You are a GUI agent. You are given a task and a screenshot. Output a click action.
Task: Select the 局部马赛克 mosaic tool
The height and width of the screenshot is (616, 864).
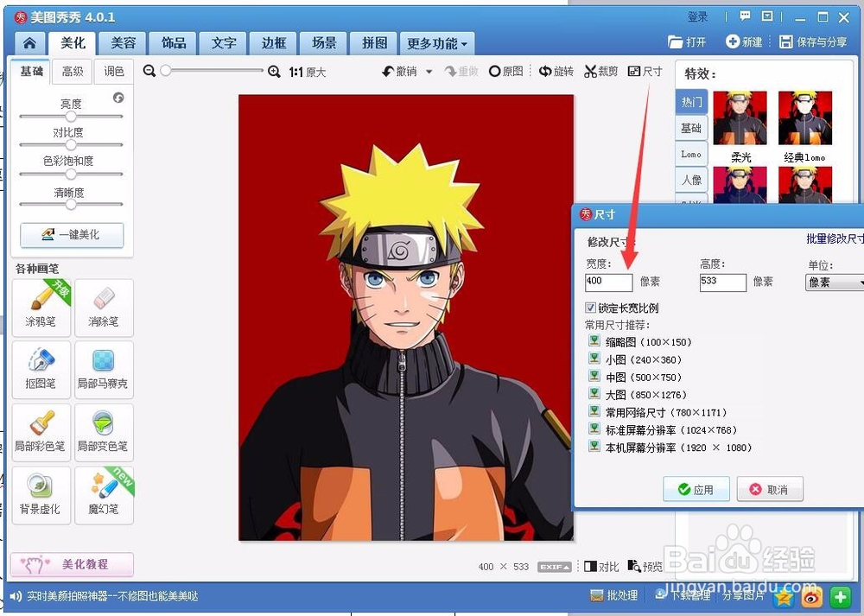tap(104, 370)
